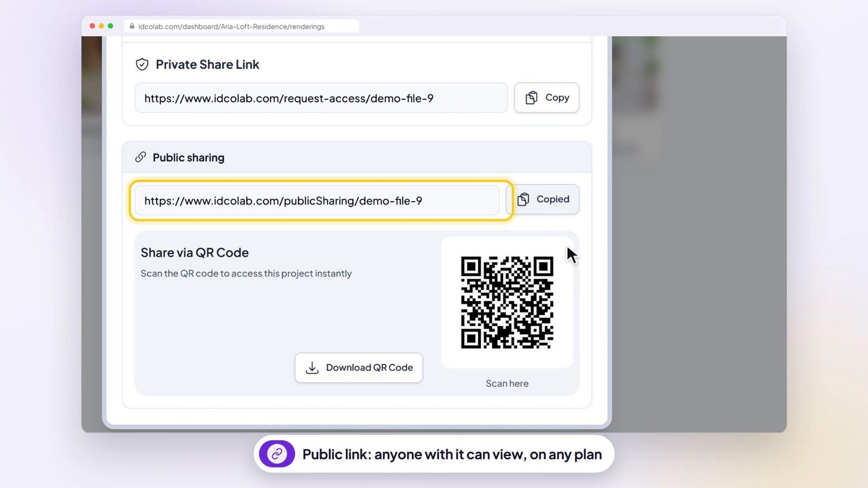Click the shield icon beside Private Share Link
868x488 pixels.
[x=142, y=64]
